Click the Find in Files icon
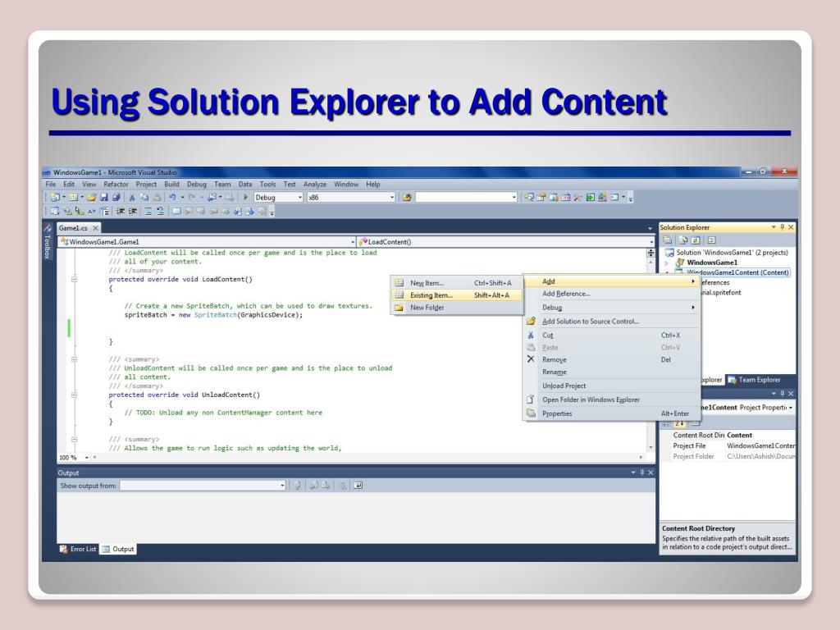Screen dimensions: 840x630 (407, 197)
